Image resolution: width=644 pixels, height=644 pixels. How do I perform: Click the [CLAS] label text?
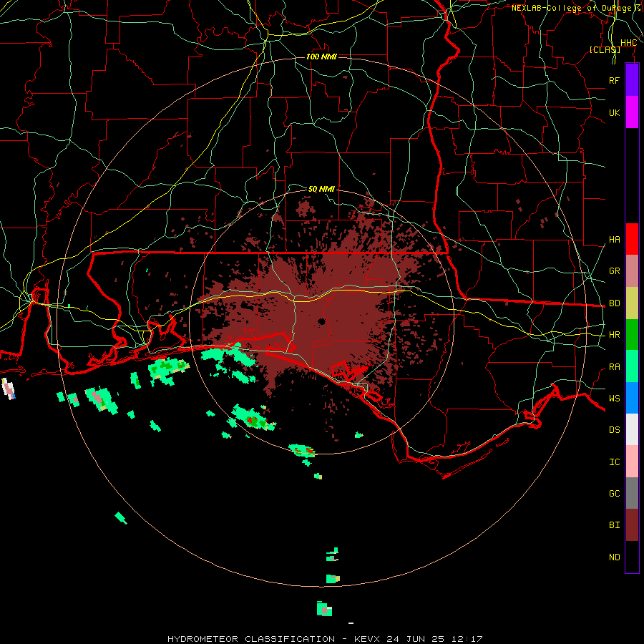pos(605,49)
